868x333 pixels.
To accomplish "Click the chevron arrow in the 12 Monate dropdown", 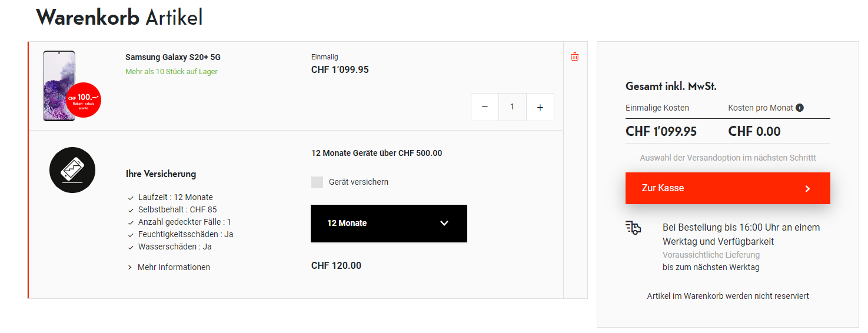I will pyautogui.click(x=444, y=224).
